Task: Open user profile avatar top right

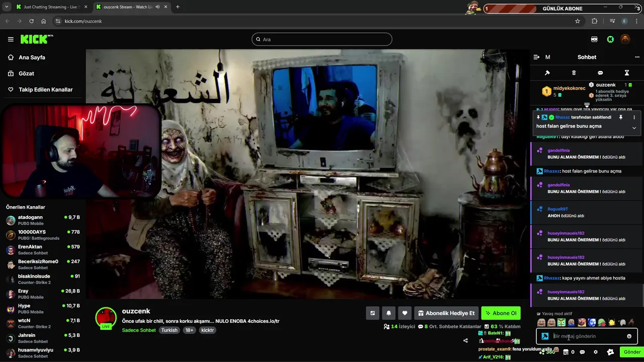Action: click(625, 39)
